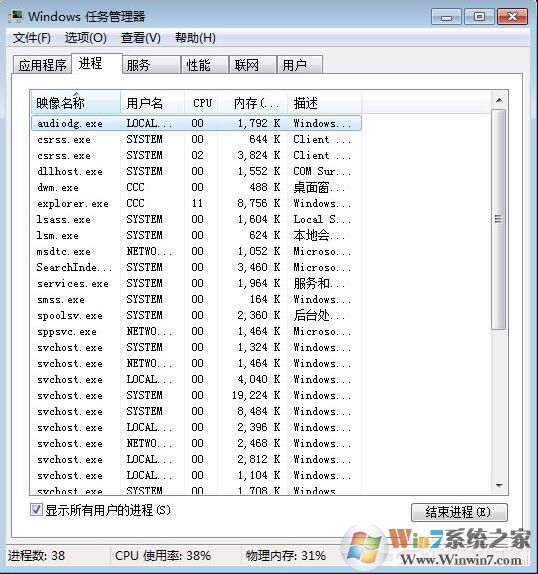The width and height of the screenshot is (538, 574).
Task: Maximize the Task Manager window
Action: 479,17
